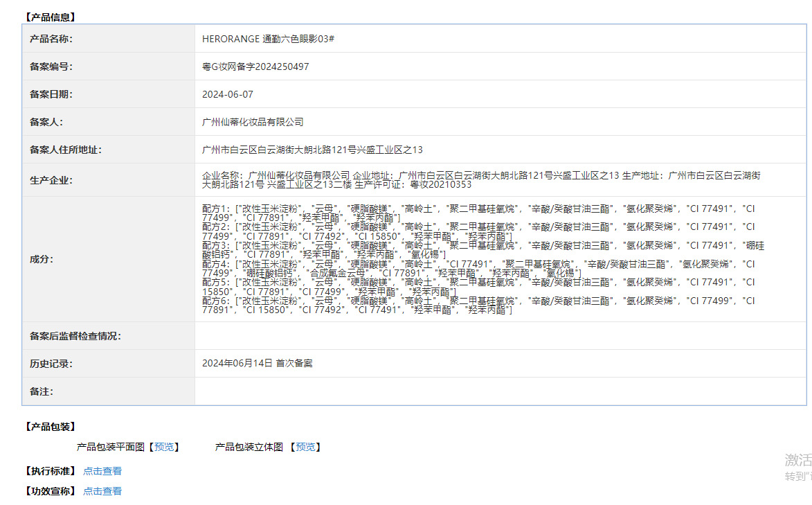The height and width of the screenshot is (505, 812).
Task: Select the filing number 粤G妆网备字2024250497
Action: pos(255,67)
